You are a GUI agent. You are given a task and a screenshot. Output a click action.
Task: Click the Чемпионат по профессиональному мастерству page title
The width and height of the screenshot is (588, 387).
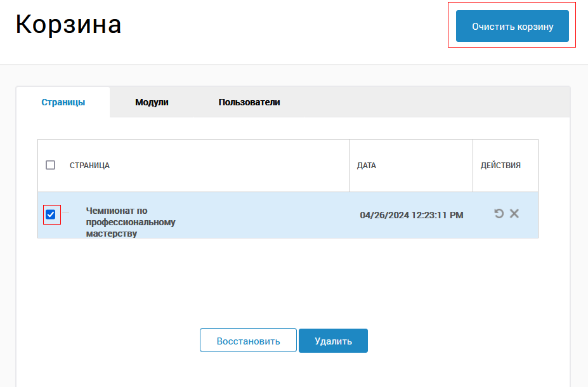131,222
